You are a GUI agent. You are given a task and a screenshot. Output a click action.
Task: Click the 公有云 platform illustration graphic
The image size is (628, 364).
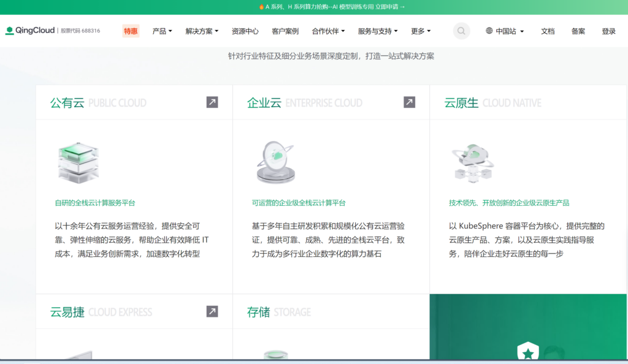click(x=78, y=161)
